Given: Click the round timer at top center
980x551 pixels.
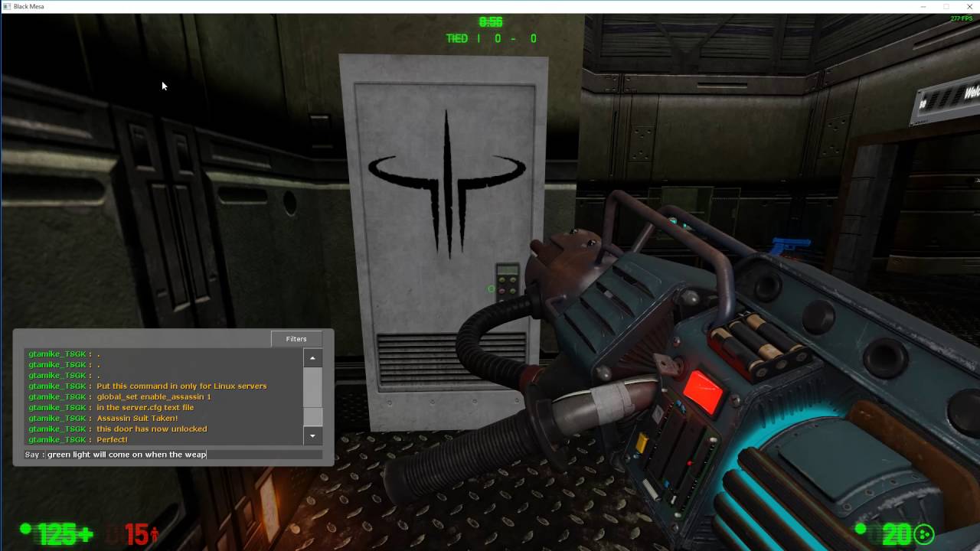Looking at the screenshot, I should point(491,22).
